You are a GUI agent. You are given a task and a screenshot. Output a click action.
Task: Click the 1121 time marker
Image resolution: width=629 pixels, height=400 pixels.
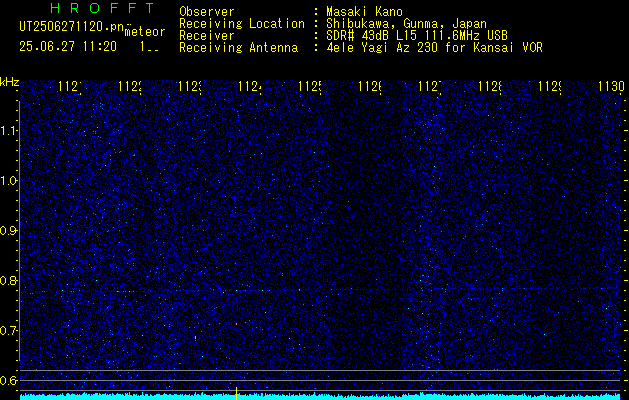tap(70, 87)
